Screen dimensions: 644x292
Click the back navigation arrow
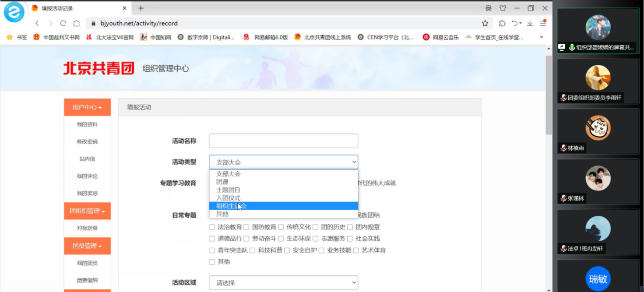[x=37, y=23]
